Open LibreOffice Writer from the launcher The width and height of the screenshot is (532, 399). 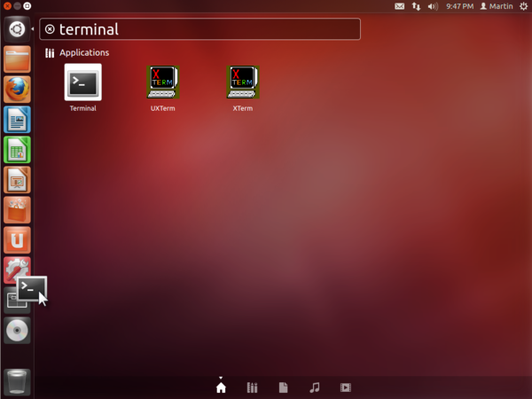(17, 120)
